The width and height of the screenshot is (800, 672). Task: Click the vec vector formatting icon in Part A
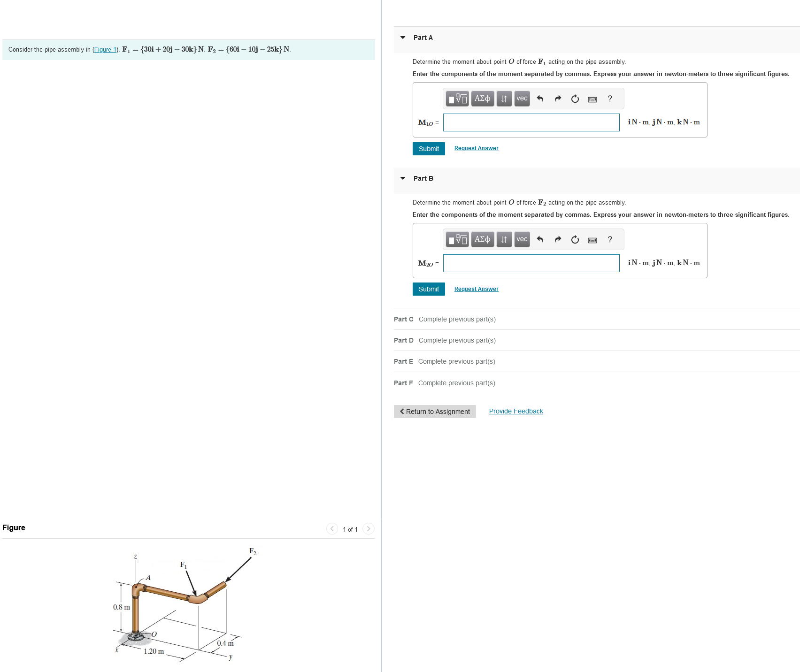tap(521, 99)
